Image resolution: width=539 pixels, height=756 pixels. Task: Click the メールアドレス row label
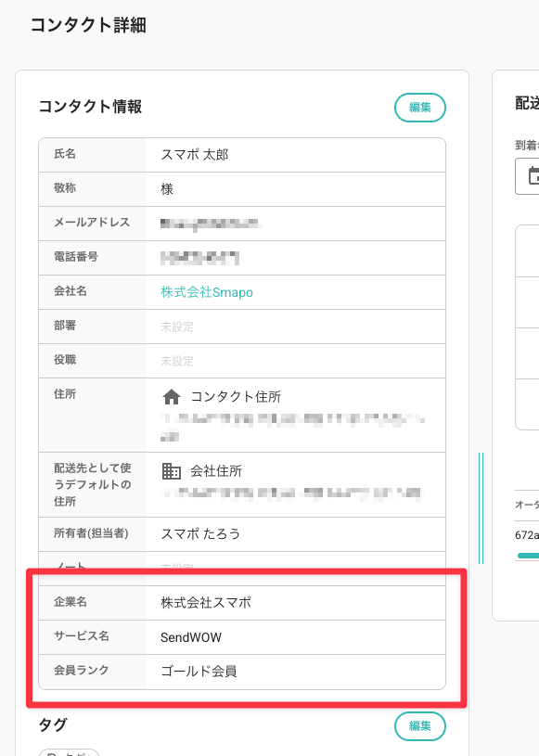(x=92, y=223)
